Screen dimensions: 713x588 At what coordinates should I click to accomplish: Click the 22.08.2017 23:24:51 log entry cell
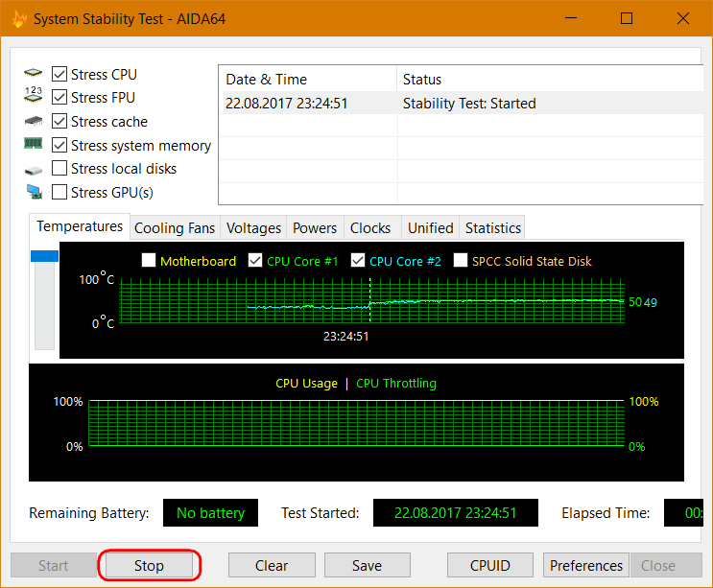coord(287,104)
